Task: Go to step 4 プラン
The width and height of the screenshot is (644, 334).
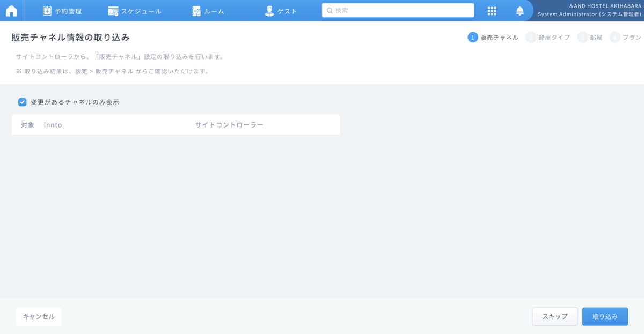Action: [x=626, y=38]
